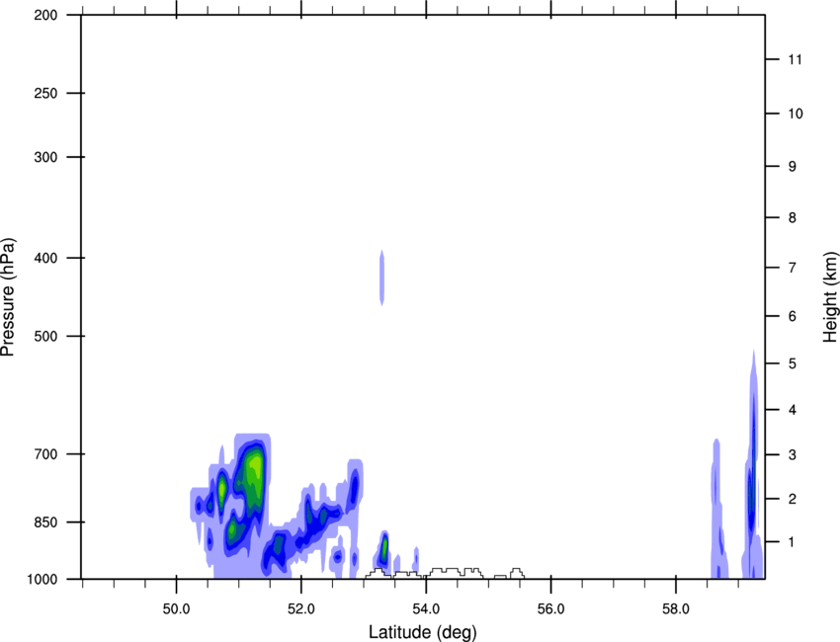Click the 1000 pressure tick label
This screenshot has width=840, height=642.
click(41, 579)
